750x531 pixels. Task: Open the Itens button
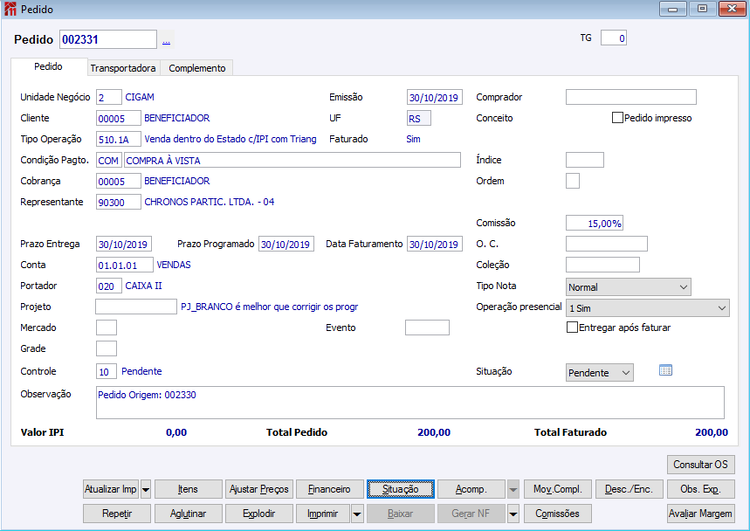point(188,489)
